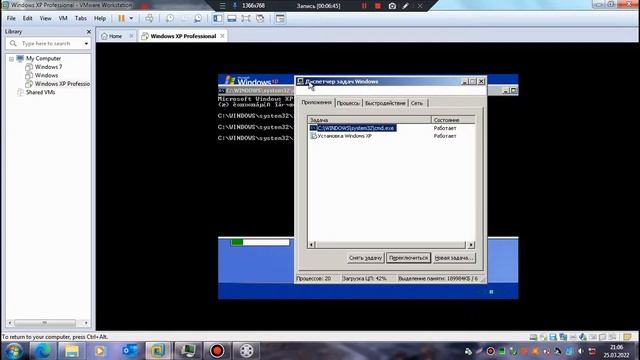Click the console view toolbar icon
This screenshot has height=360, width=640.
tap(280, 18)
